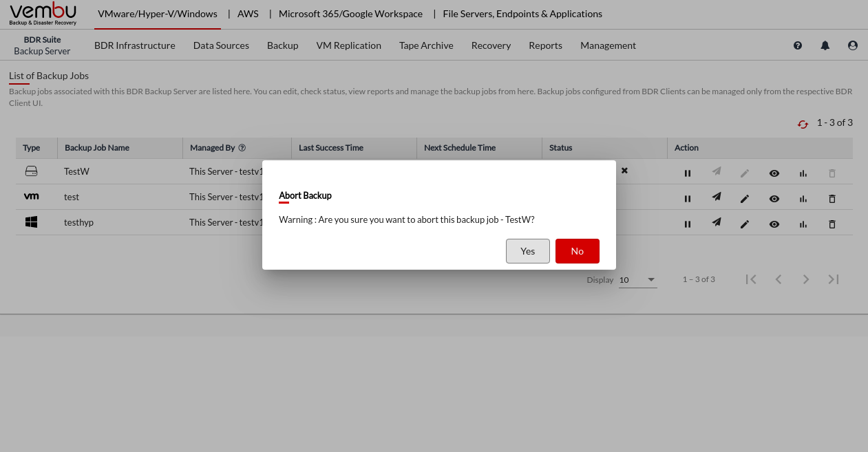
Task: Click Yes to abort the backup
Action: (527, 251)
